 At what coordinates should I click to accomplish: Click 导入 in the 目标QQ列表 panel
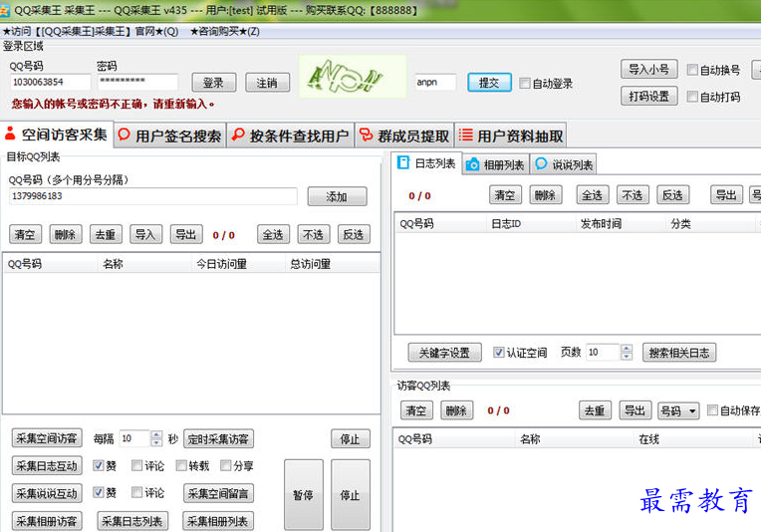click(x=145, y=234)
